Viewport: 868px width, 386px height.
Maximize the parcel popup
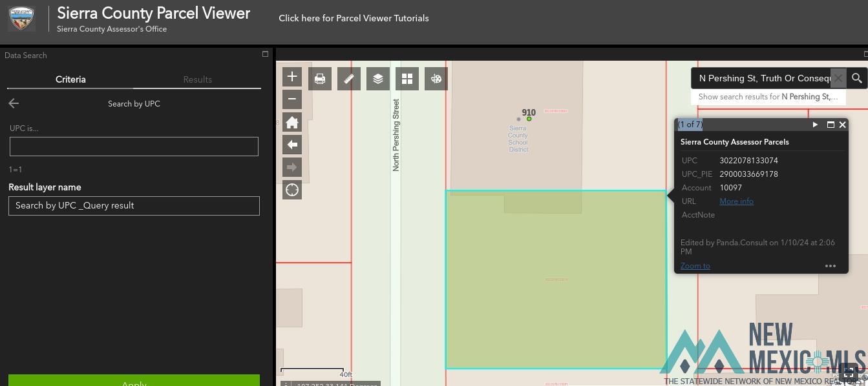click(x=831, y=125)
